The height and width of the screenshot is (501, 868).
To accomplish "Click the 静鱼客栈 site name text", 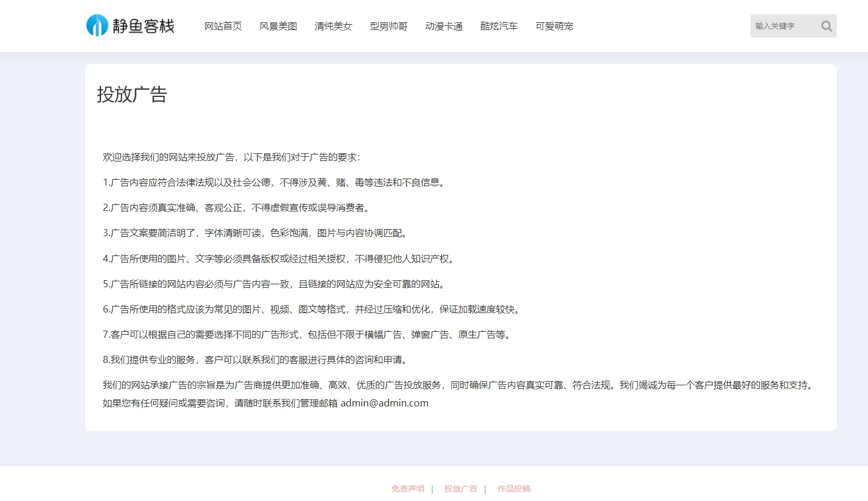I will pos(143,26).
